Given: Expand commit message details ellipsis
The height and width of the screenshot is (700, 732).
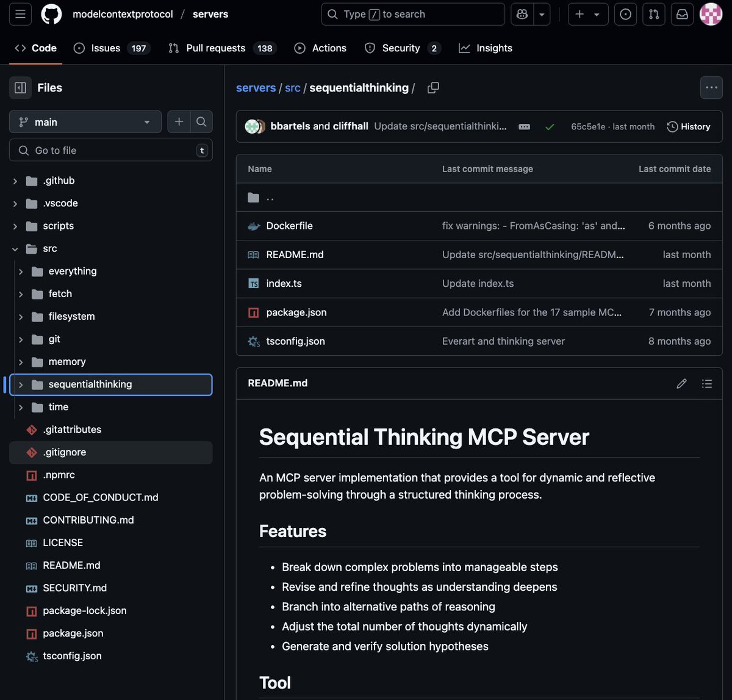Looking at the screenshot, I should tap(525, 126).
